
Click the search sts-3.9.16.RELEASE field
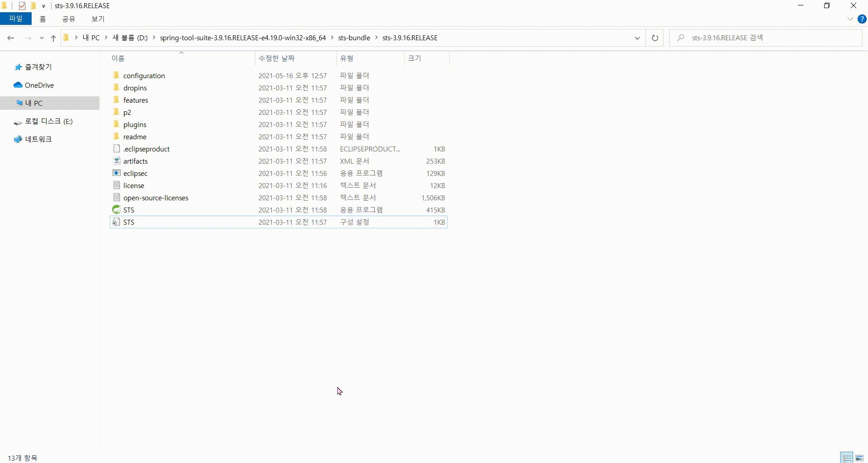point(766,38)
